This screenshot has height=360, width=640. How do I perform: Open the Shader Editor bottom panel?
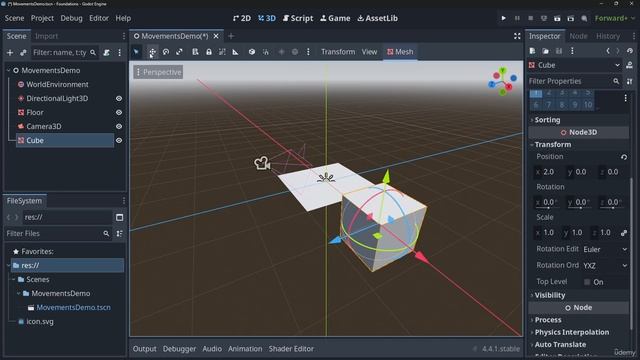[291, 349]
